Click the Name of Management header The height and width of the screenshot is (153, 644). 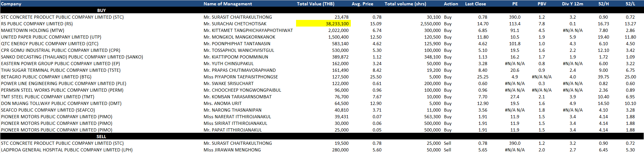228,4
